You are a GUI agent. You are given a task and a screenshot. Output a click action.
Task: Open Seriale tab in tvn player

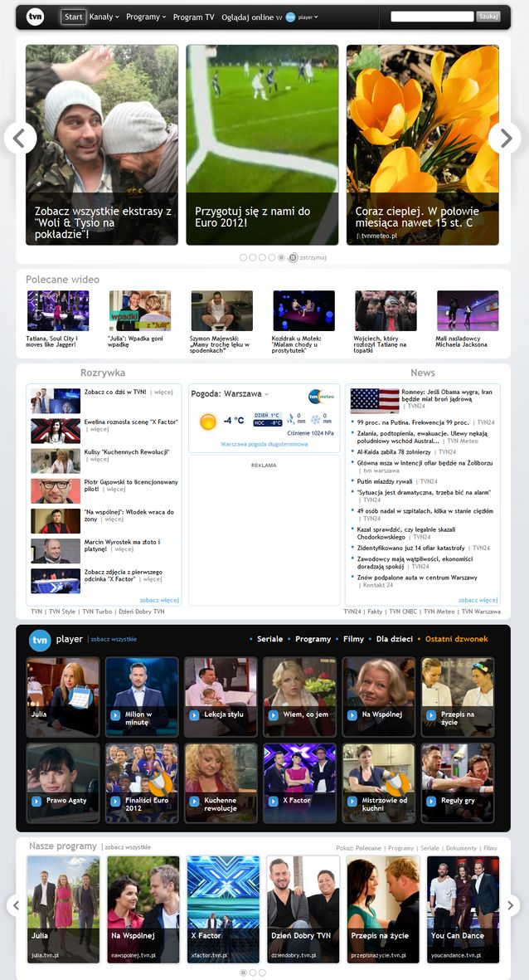pos(269,640)
